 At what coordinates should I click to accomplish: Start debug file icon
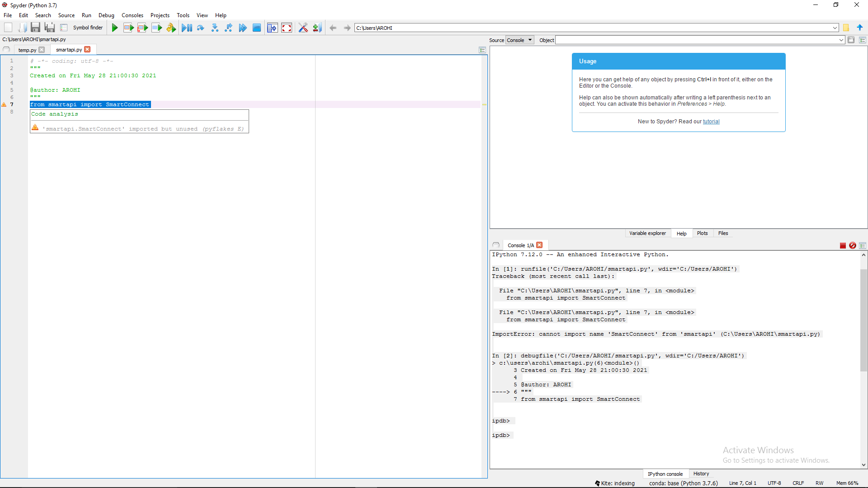pyautogui.click(x=187, y=28)
